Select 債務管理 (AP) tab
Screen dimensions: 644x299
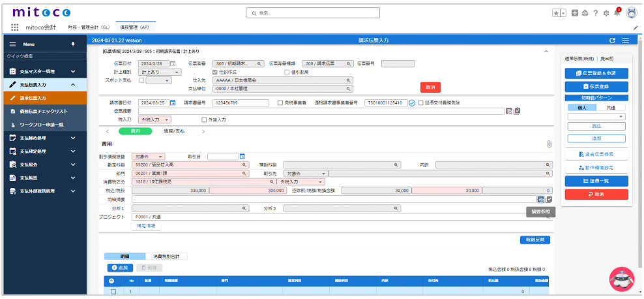click(x=134, y=27)
